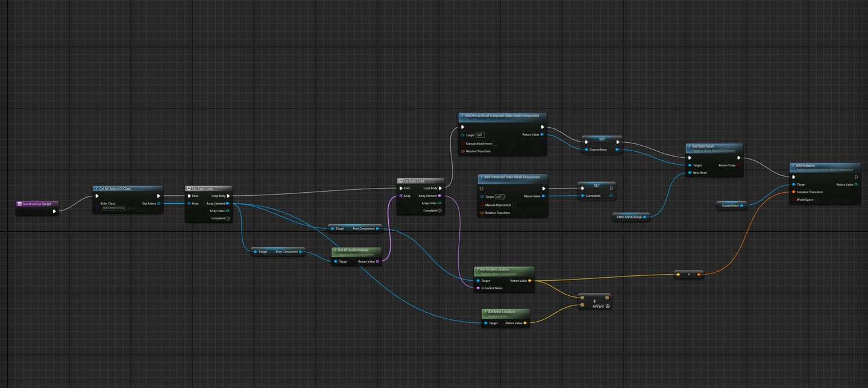Click the Get All Socket Names Return Value pin

(x=377, y=261)
